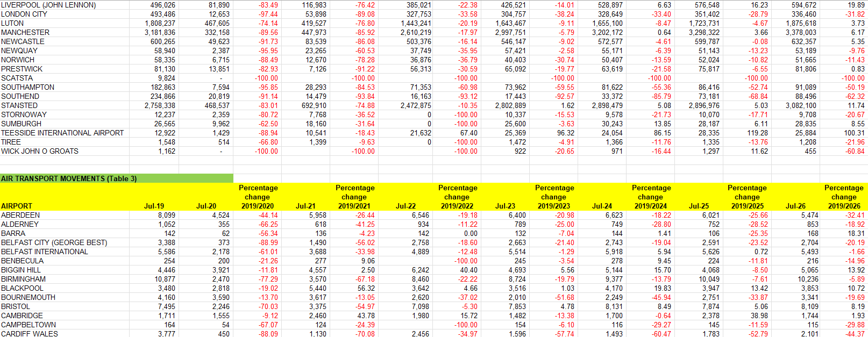Click the Percentage change 2019/2024 header

(651, 197)
